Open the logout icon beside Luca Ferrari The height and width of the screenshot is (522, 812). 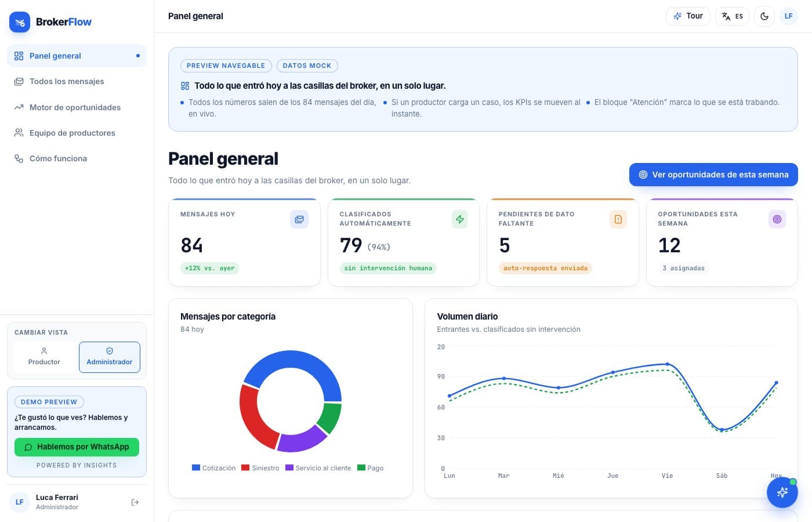tap(135, 502)
